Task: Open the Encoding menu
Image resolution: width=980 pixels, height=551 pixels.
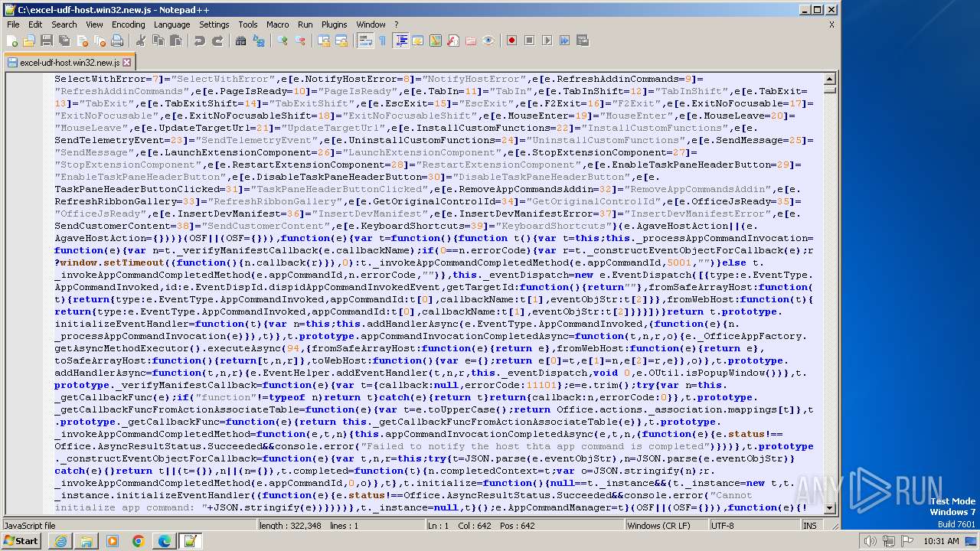Action: pos(128,24)
